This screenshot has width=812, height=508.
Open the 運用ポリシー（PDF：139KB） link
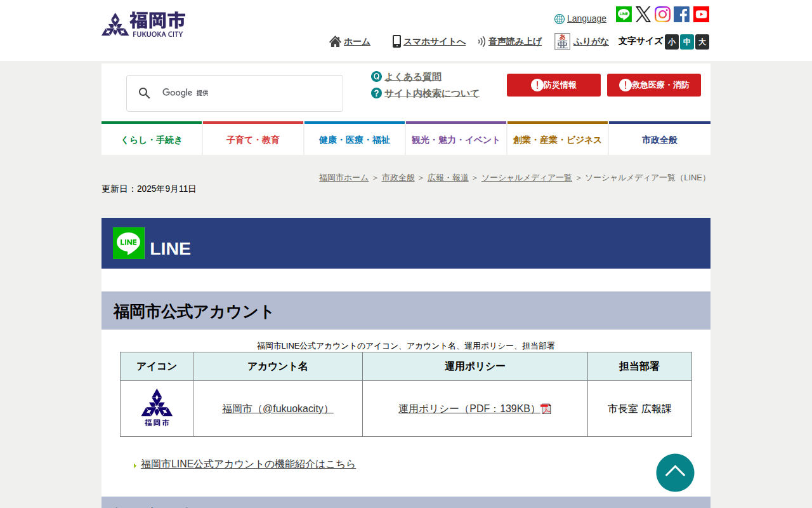pos(469,409)
